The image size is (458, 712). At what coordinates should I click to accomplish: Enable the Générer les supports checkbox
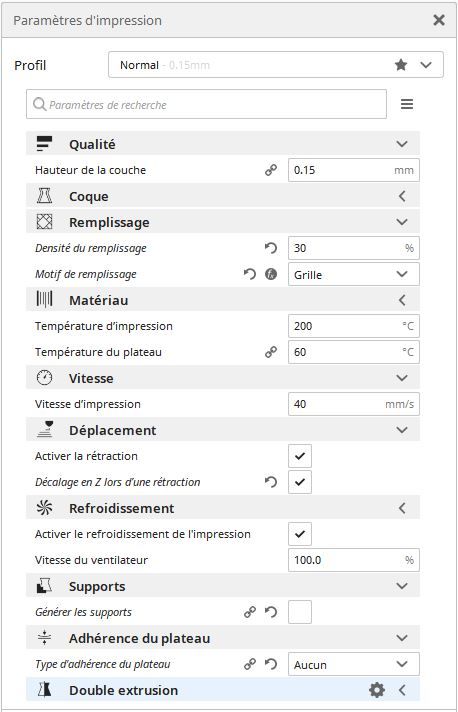[x=300, y=612]
